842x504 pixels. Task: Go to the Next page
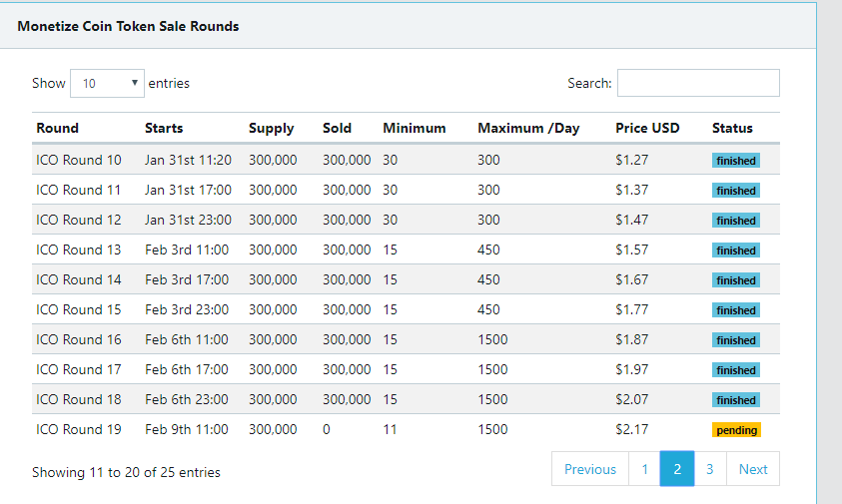[753, 469]
